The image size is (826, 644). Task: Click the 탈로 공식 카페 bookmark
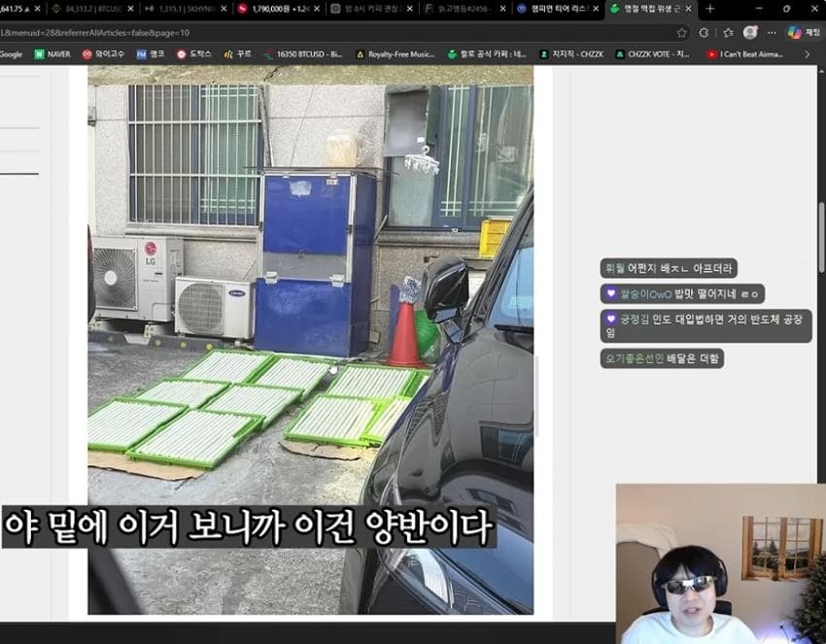point(487,54)
